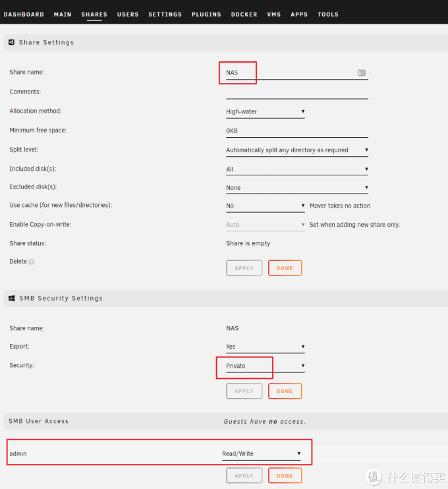Expand the Included disk(s) dropdown
Image resolution: width=448 pixels, height=489 pixels.
click(297, 169)
